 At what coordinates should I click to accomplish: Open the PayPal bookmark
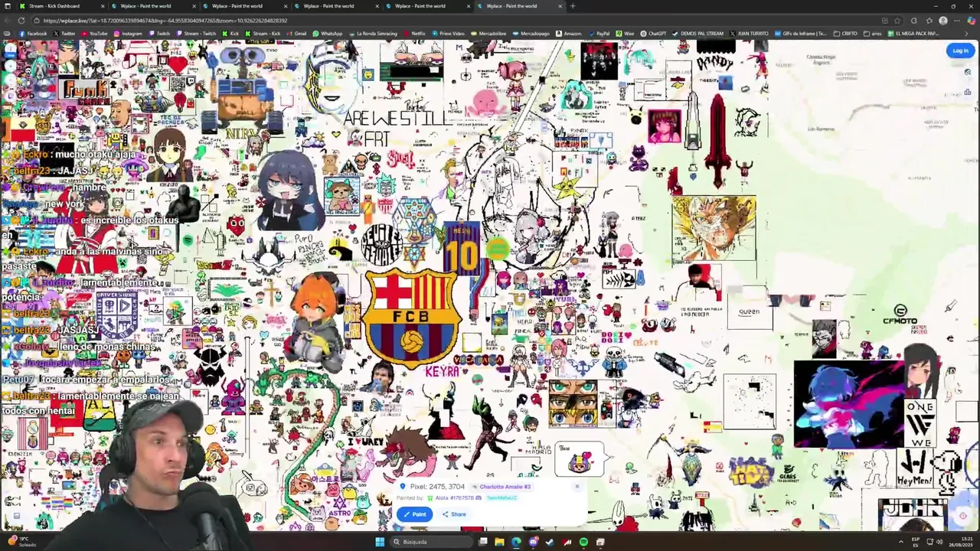click(599, 34)
